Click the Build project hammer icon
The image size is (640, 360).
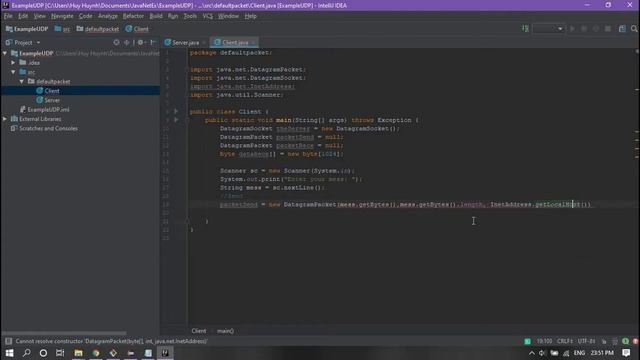pos(525,29)
